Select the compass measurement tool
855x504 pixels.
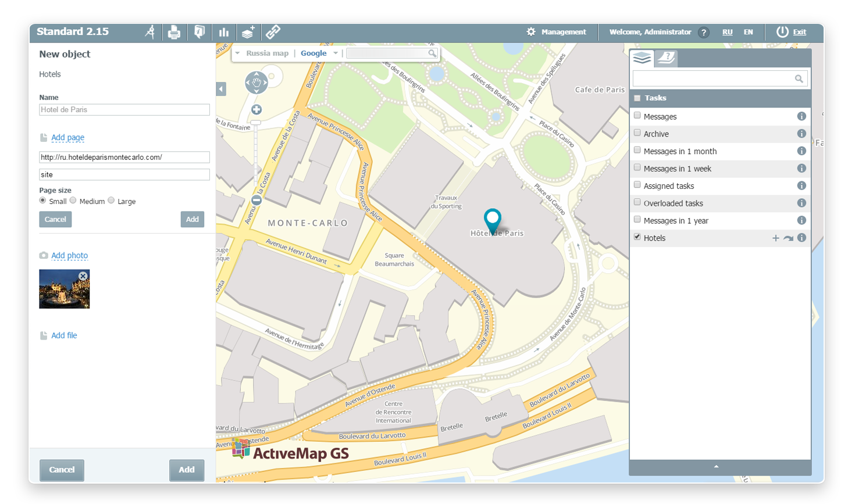[x=150, y=32]
